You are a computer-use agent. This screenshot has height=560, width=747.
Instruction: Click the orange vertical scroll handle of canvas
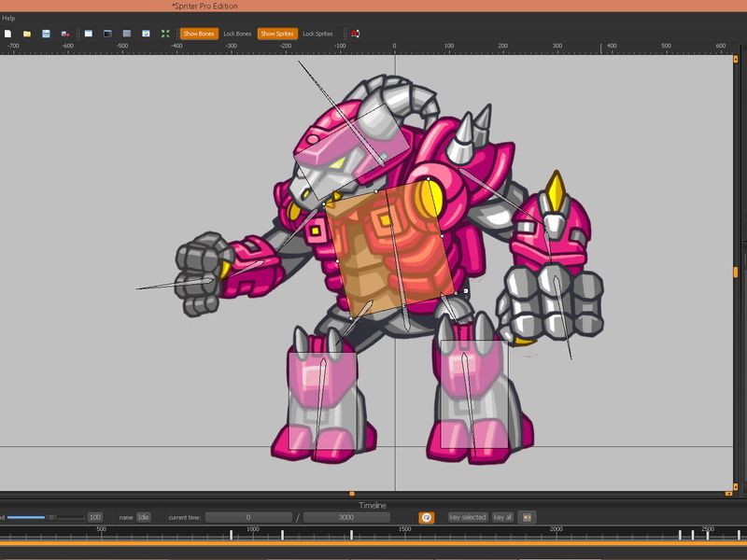click(x=736, y=272)
